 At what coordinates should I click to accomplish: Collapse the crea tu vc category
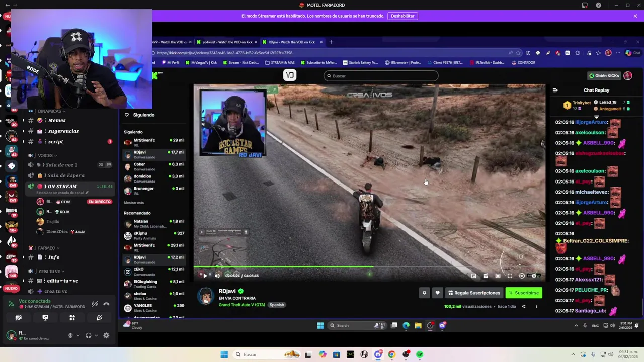pos(49,271)
